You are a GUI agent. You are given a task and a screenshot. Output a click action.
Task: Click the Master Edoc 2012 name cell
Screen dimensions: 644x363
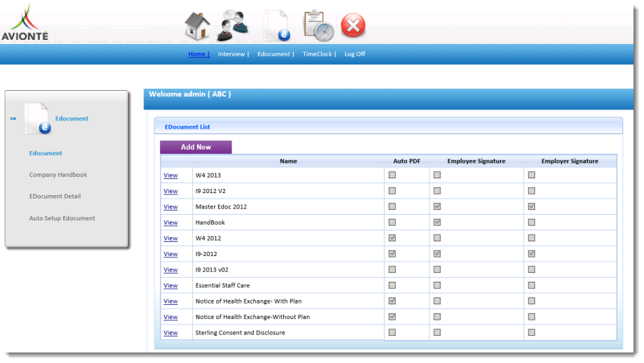tap(288, 206)
